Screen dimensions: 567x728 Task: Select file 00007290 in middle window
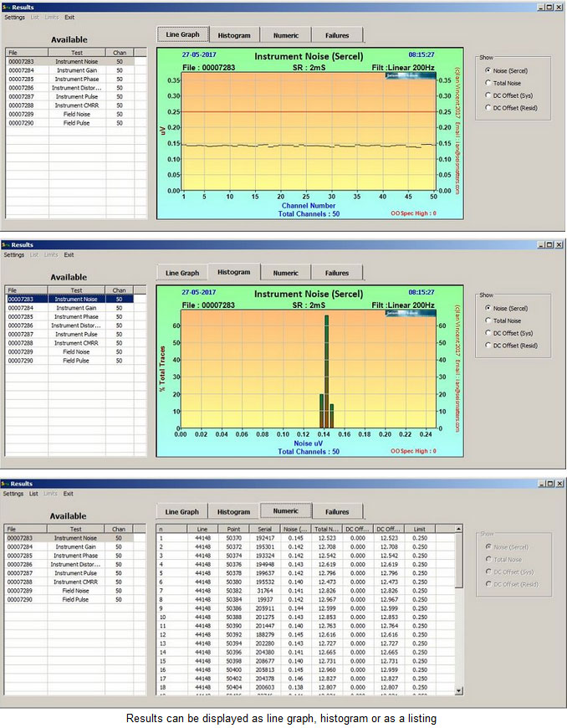click(x=21, y=361)
